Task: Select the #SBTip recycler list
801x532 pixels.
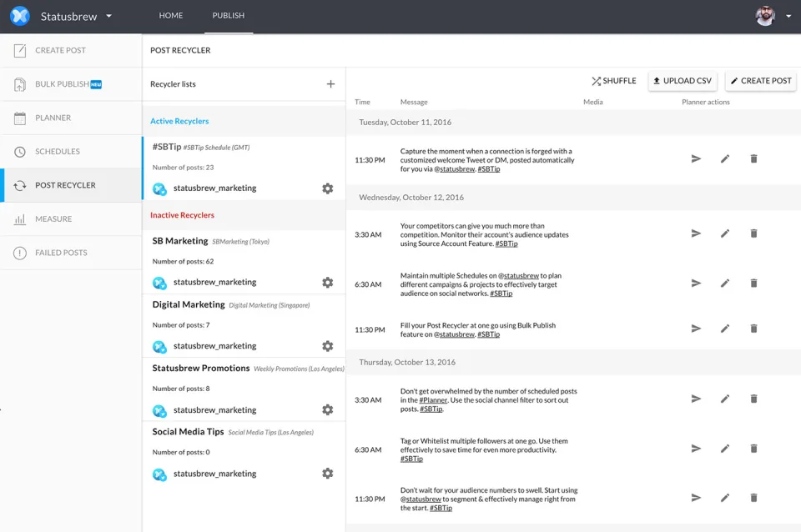Action: 244,168
